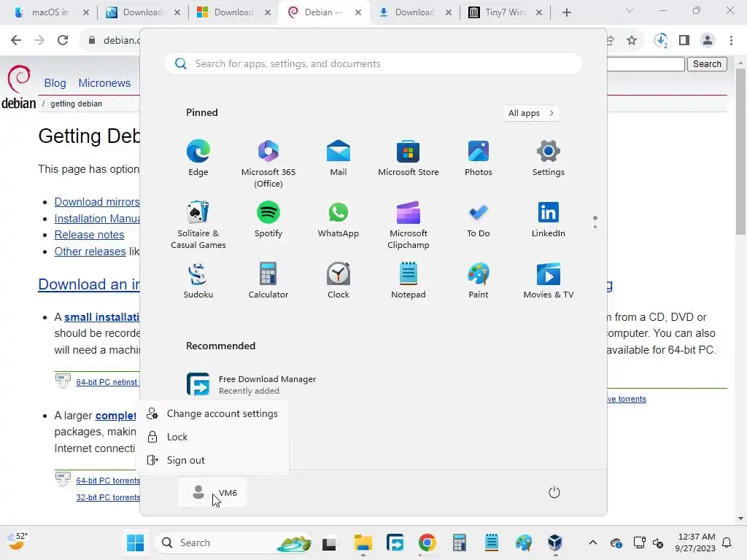Viewport: 747px width, 560px height.
Task: Click the 32-bit PC torrents link
Action: (x=108, y=497)
